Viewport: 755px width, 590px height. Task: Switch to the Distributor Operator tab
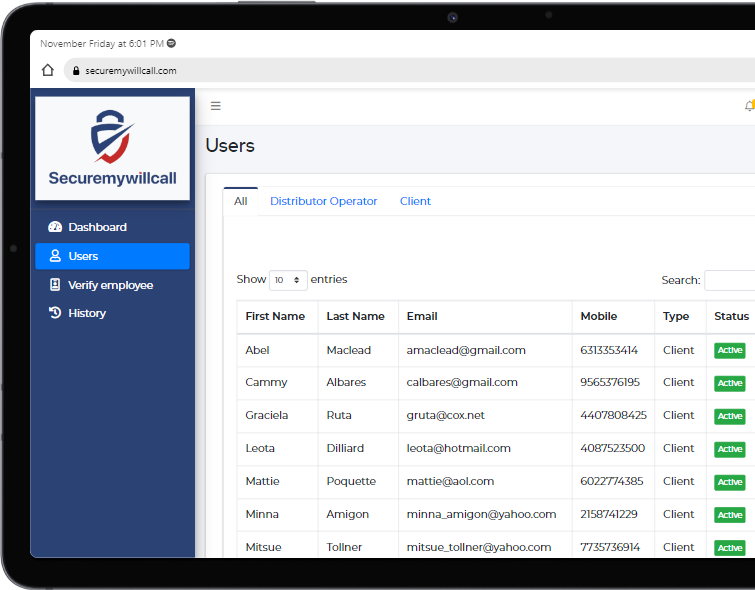coord(323,201)
